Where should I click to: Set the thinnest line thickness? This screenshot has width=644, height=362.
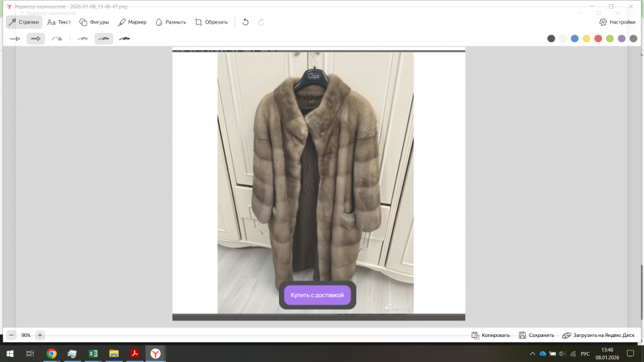tap(83, 39)
